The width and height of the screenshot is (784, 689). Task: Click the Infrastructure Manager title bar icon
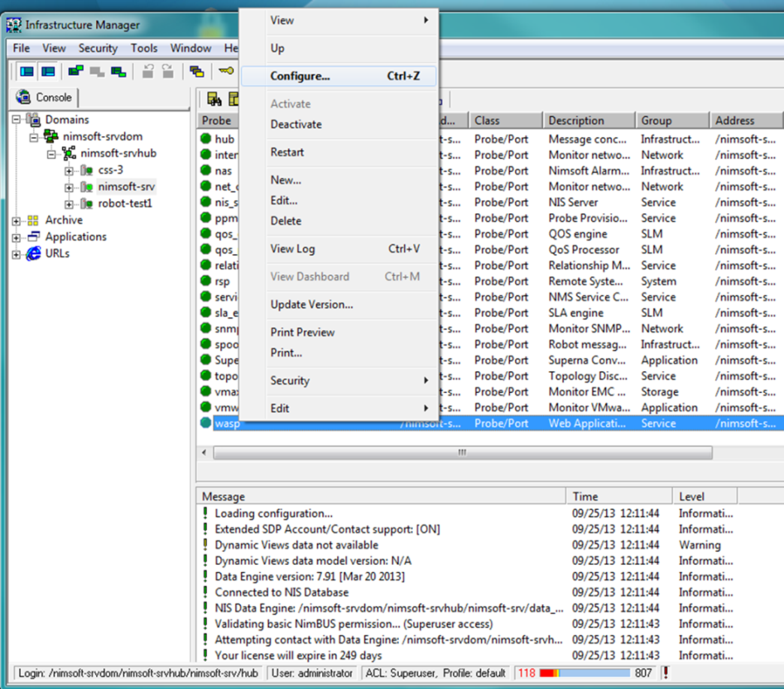(x=14, y=25)
